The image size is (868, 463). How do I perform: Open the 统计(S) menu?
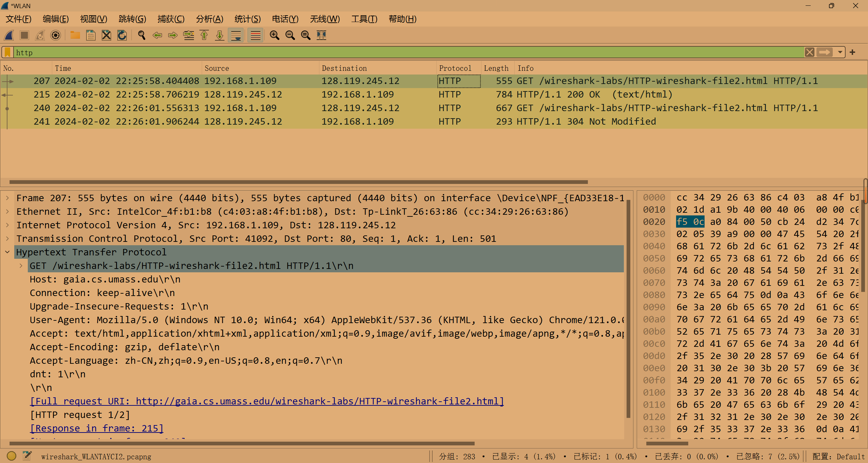(248, 19)
